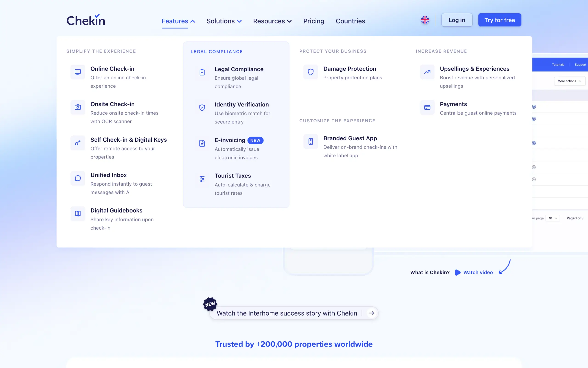This screenshot has width=588, height=368.
Task: Open the UK flag language selector
Action: tap(425, 20)
